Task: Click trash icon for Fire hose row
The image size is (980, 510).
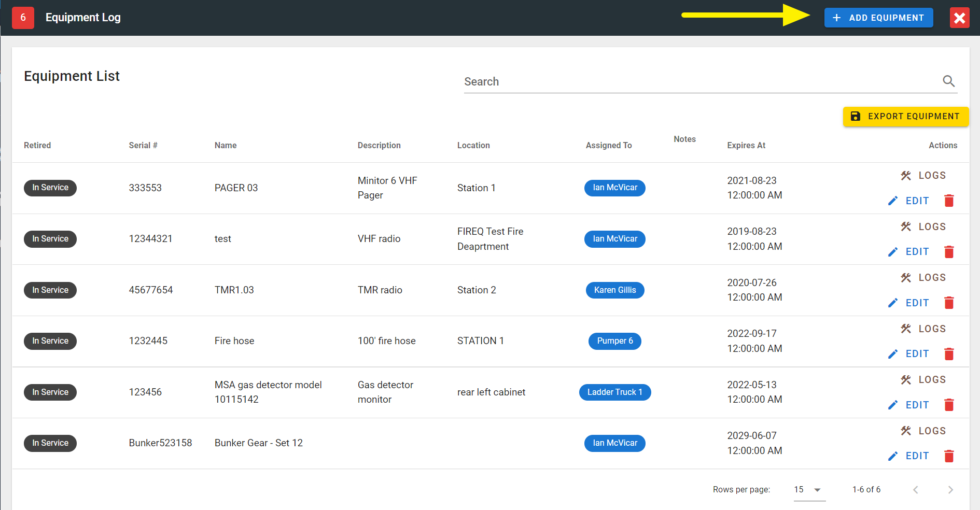Action: [949, 354]
